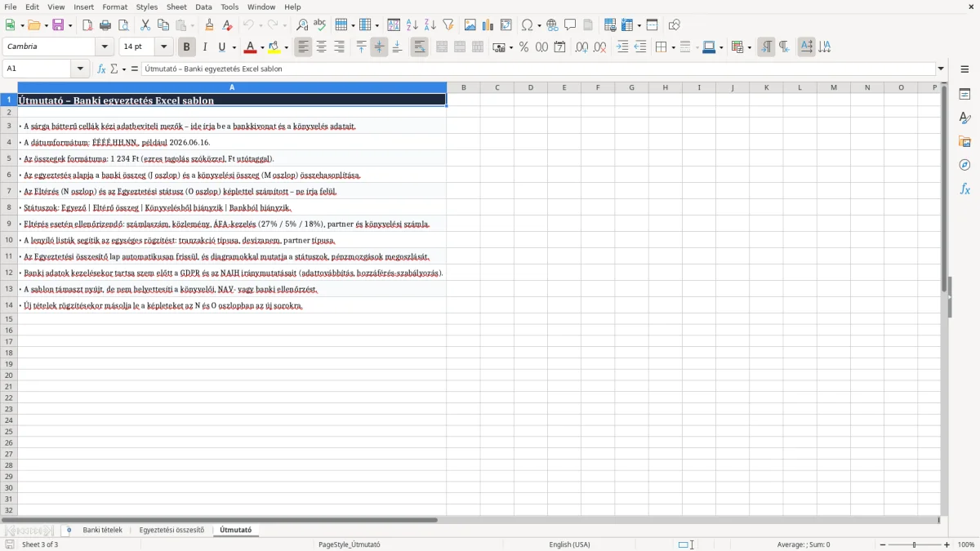Open sidebar Navigator compass icon

tap(964, 165)
